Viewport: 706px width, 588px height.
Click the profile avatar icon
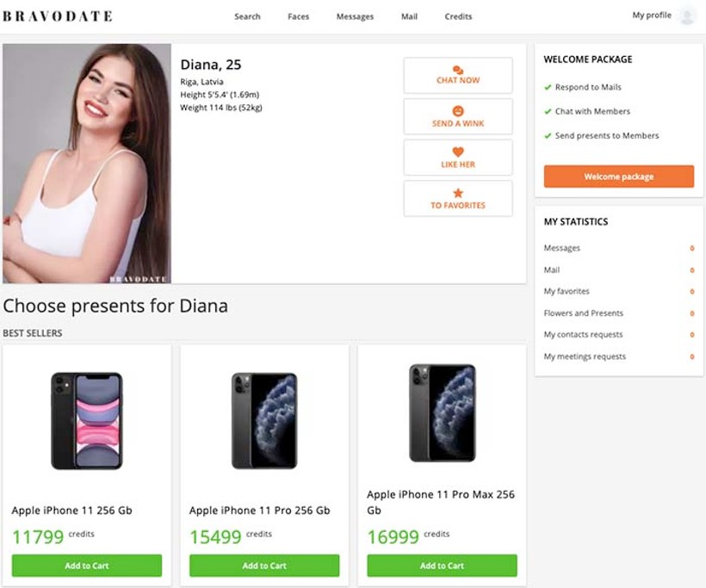coord(686,15)
